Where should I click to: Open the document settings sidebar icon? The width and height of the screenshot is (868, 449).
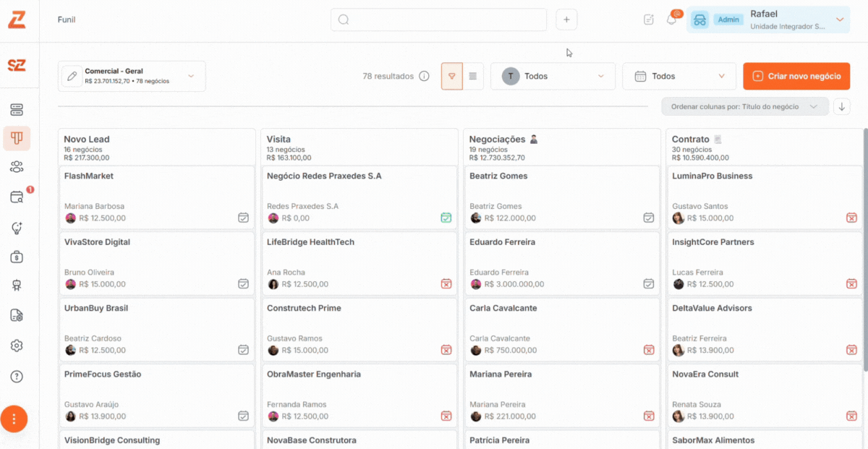17,315
